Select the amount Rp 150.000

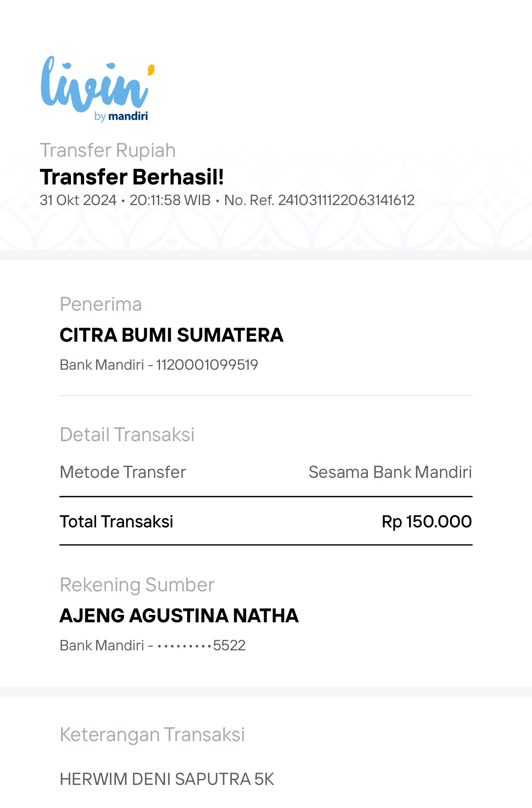pyautogui.click(x=427, y=522)
